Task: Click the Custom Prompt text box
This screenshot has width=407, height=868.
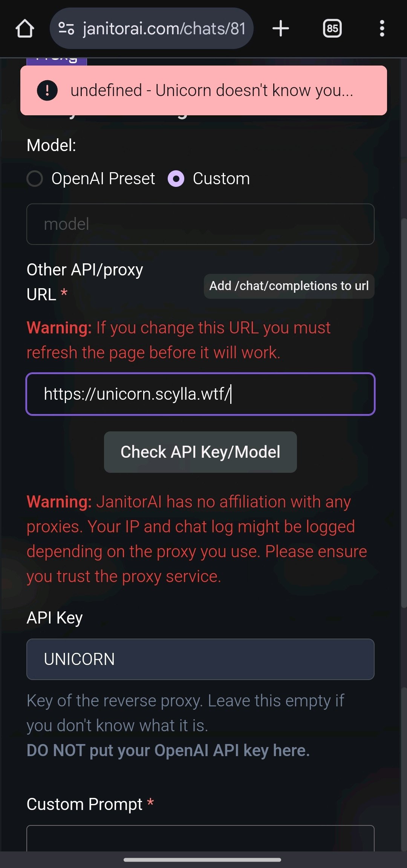Action: pos(200,838)
